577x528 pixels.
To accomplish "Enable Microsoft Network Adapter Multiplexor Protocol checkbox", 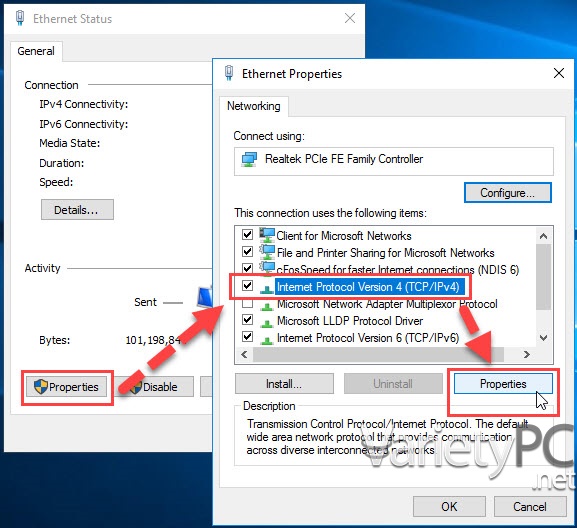I will pyautogui.click(x=247, y=304).
